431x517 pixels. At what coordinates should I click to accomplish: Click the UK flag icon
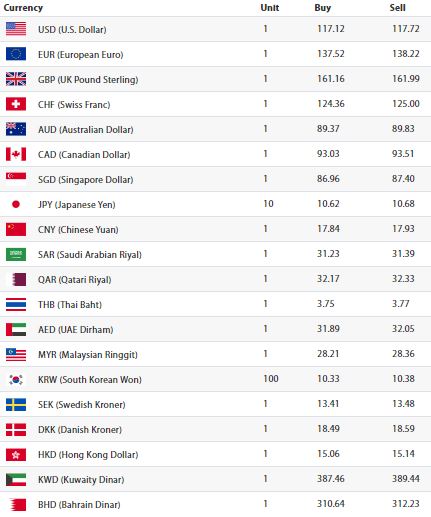(x=16, y=79)
